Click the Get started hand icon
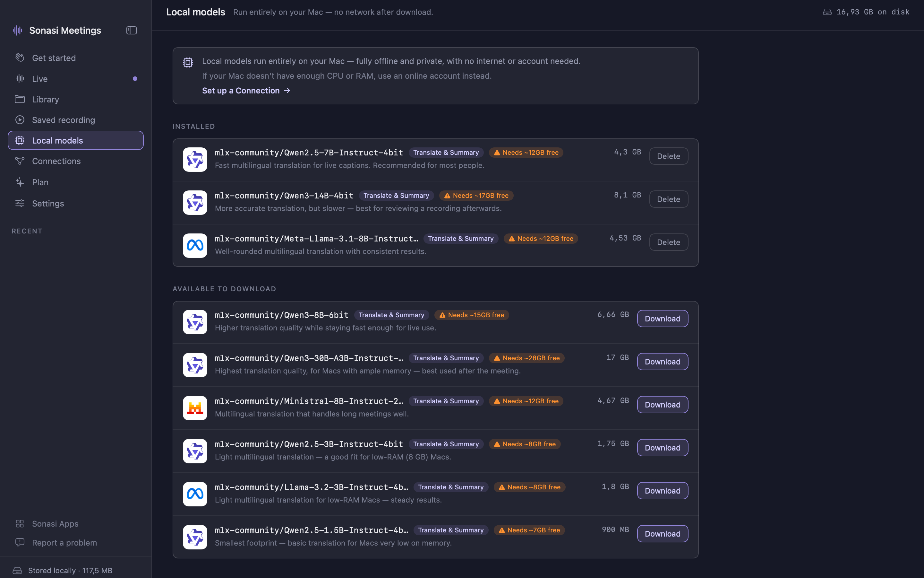The image size is (924, 578). (x=20, y=58)
